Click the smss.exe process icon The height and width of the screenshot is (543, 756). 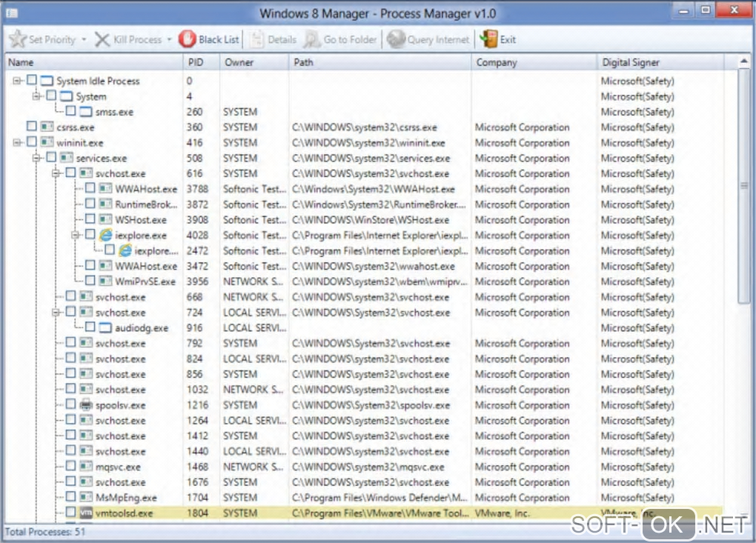pyautogui.click(x=86, y=112)
